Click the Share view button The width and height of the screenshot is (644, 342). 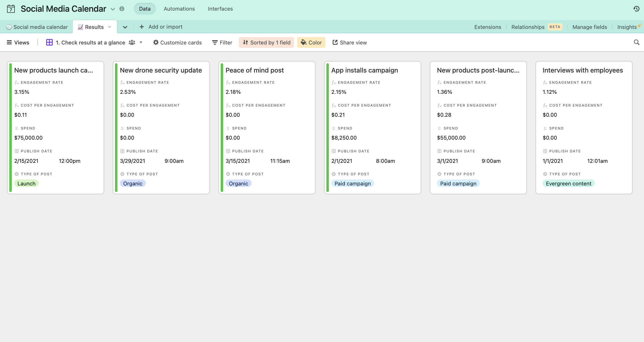tap(349, 42)
